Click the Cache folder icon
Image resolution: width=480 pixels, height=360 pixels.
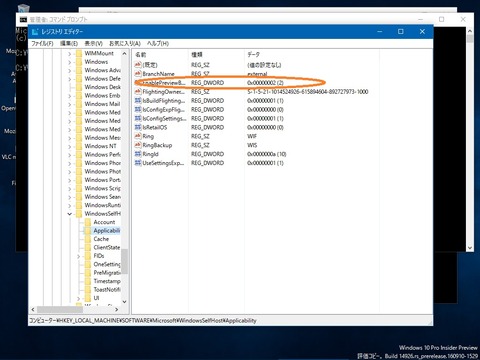88,239
